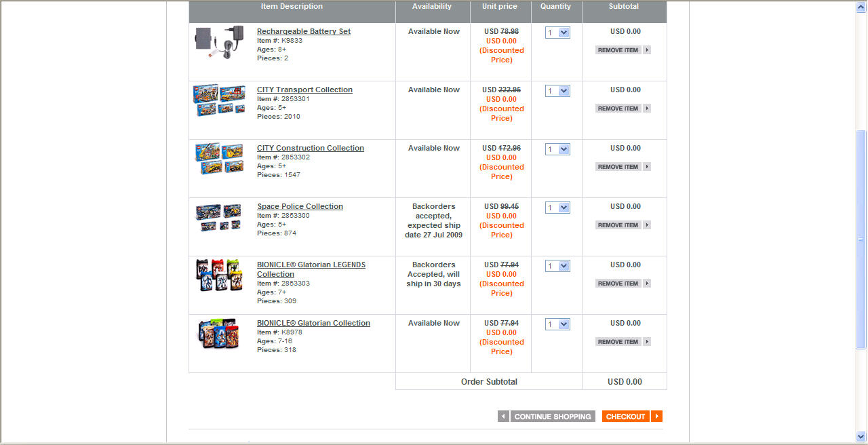Viewport: 868px width, 445px height.
Task: Open the CITY Transport Collection link
Action: 304,90
